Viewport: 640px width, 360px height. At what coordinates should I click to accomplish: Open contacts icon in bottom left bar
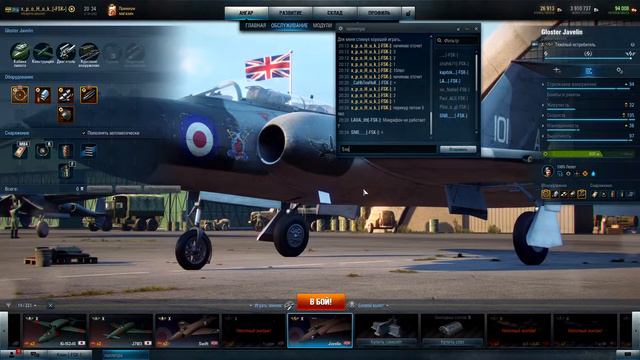[x=12, y=355]
